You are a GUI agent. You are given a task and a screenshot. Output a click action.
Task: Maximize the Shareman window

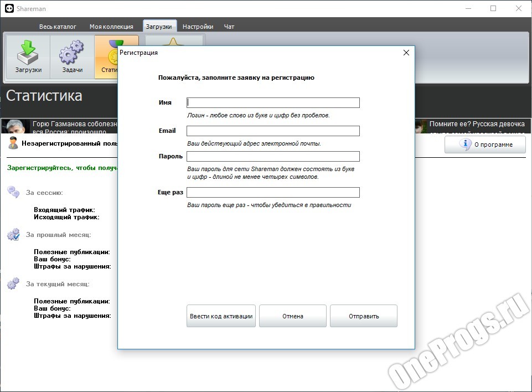click(493, 8)
